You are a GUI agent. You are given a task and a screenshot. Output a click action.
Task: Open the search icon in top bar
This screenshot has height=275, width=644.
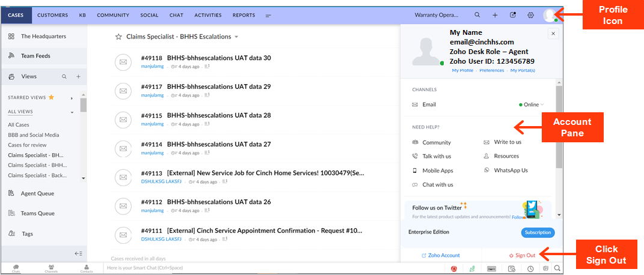[x=477, y=15]
